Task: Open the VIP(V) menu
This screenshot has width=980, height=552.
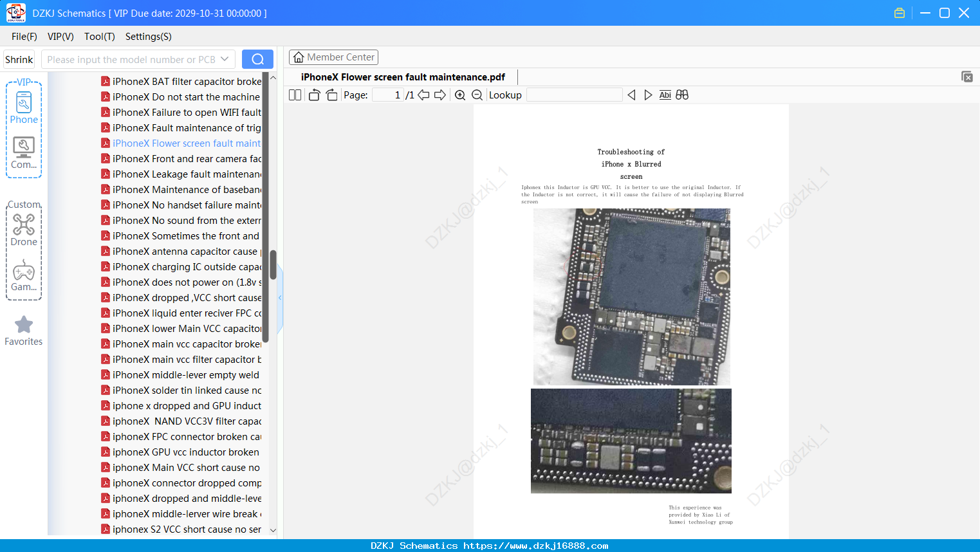Action: [60, 37]
